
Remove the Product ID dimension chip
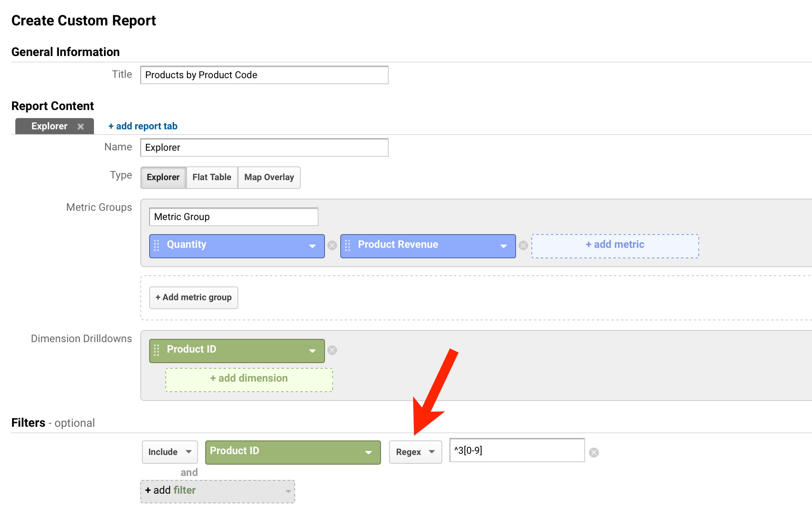332,350
